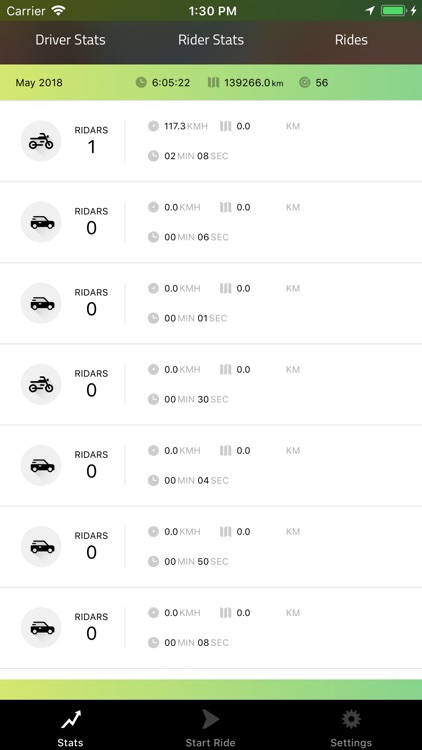Tap the May 2018 month label

(x=39, y=83)
